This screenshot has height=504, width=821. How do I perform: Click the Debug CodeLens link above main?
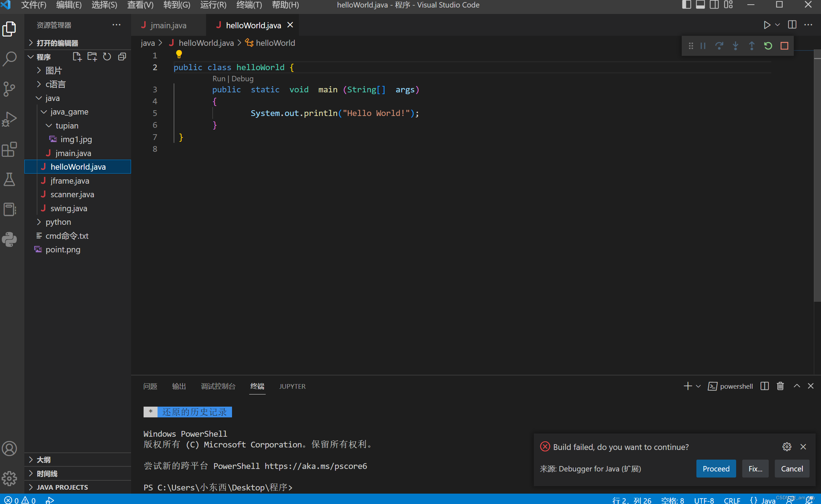click(x=242, y=78)
